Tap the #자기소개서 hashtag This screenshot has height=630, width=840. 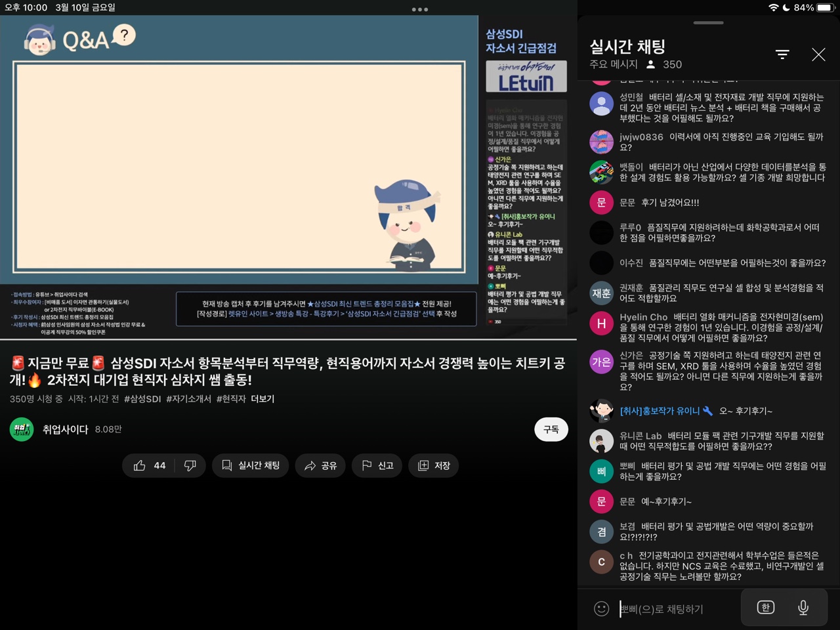(188, 399)
